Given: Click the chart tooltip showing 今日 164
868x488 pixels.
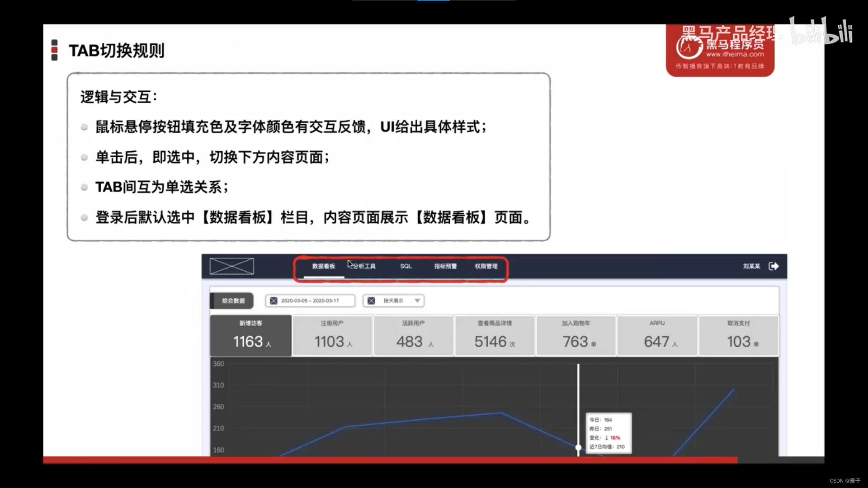Looking at the screenshot, I should [x=609, y=433].
